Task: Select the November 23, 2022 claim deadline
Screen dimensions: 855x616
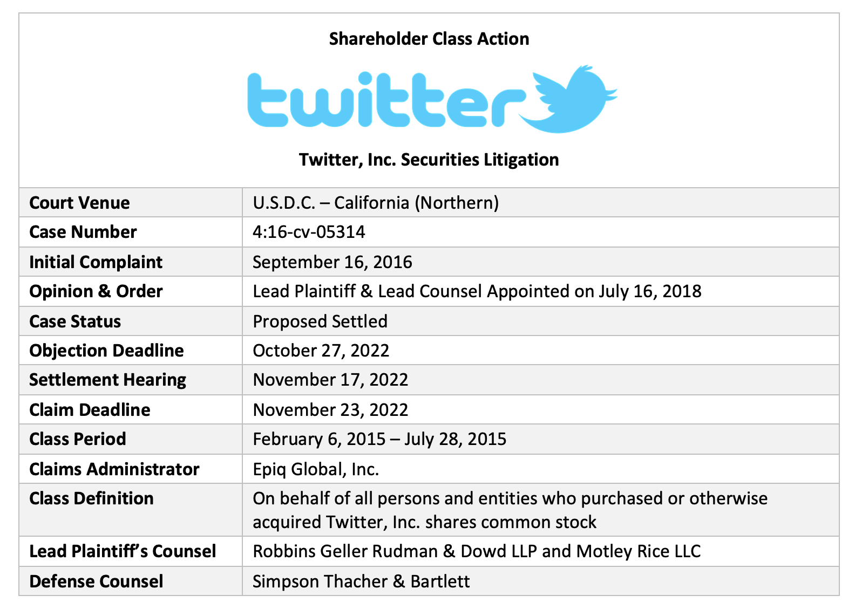Action: pyautogui.click(x=330, y=410)
